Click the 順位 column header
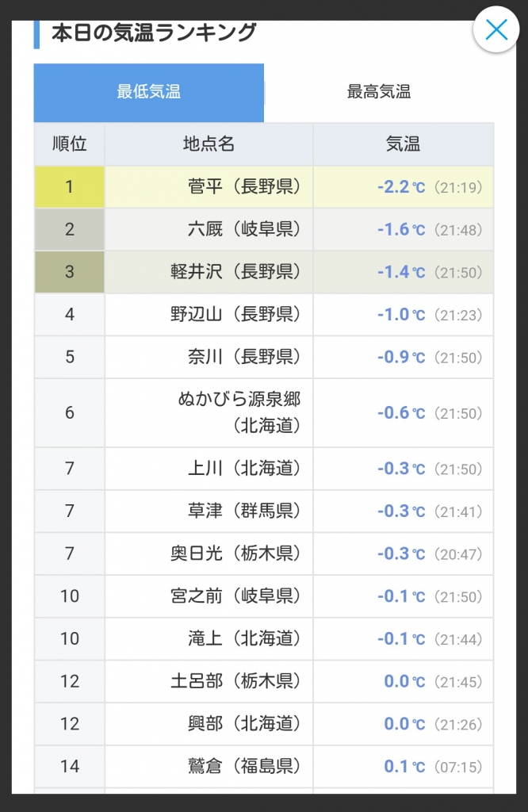 tap(69, 144)
